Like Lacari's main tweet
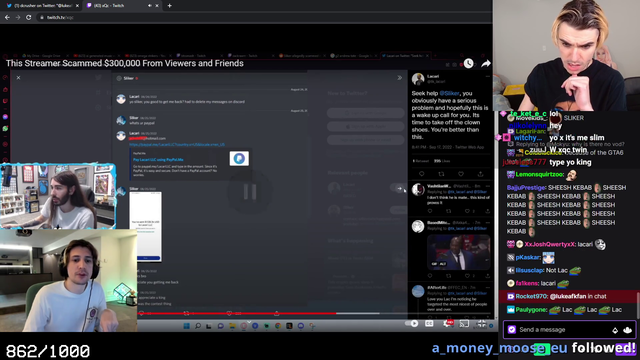This screenshot has height=360, width=640. pos(461,174)
